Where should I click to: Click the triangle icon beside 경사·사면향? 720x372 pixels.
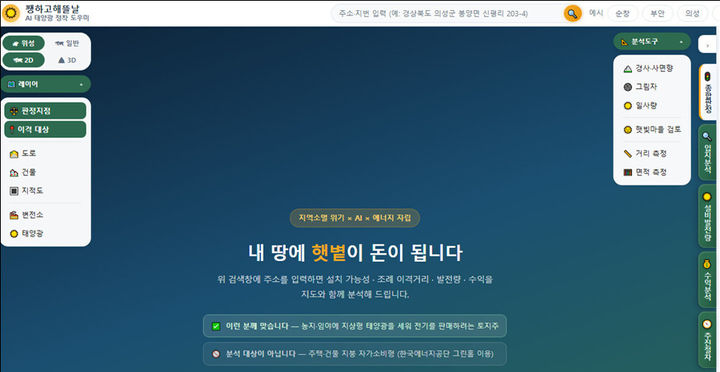click(x=628, y=68)
